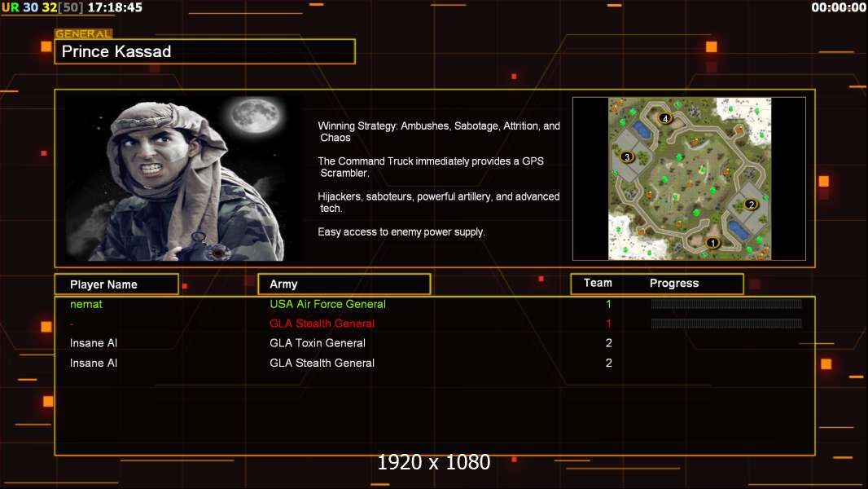Click the map preview thumbnail
The height and width of the screenshot is (489, 868).
(x=689, y=178)
